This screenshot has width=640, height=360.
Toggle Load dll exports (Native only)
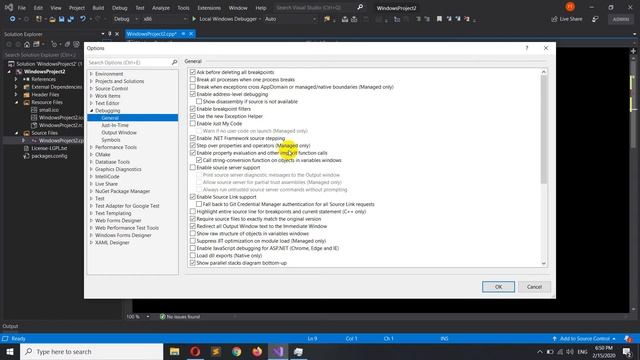point(193,256)
